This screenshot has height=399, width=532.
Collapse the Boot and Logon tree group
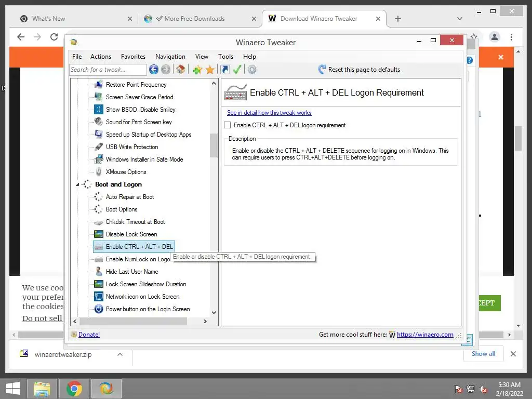[x=78, y=184]
